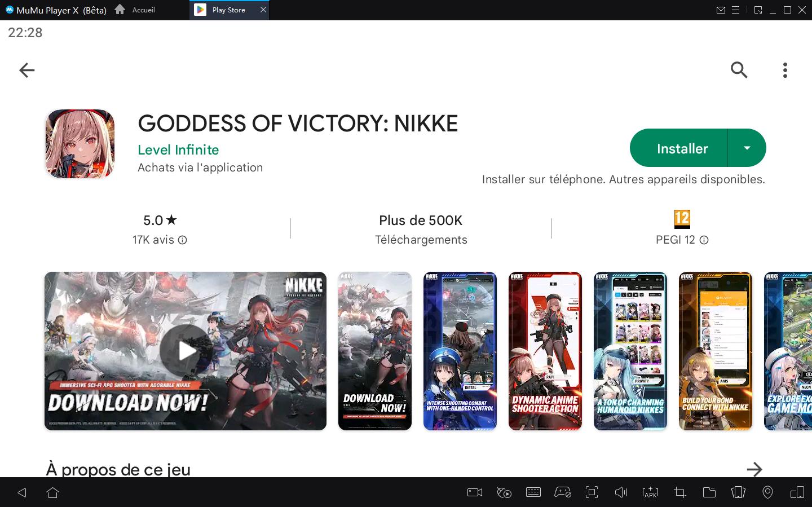Image resolution: width=812 pixels, height=507 pixels.
Task: Open the shared folder icon
Action: 709,492
